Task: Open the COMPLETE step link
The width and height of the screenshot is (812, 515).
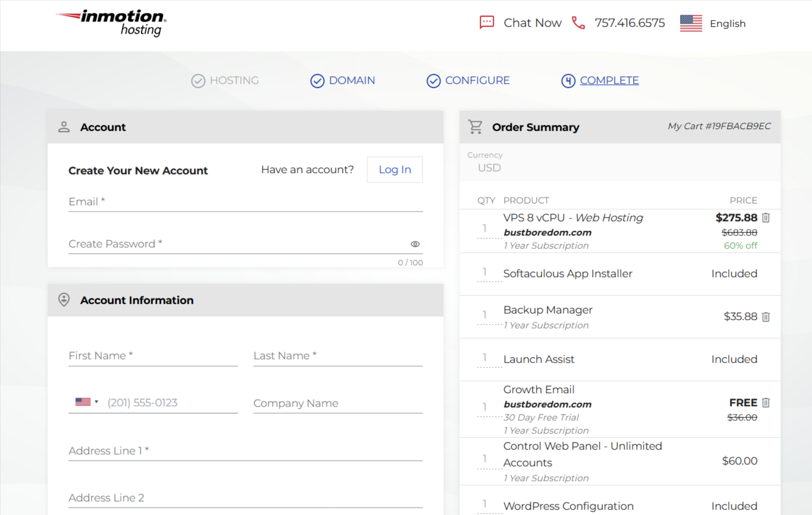Action: (x=609, y=80)
